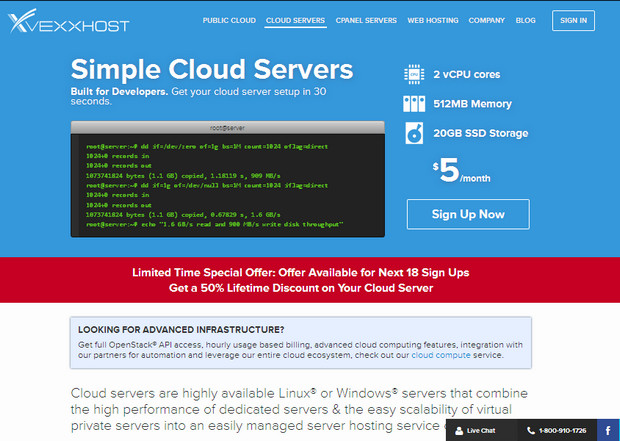
Task: Click the VexxHost logo
Action: [x=68, y=21]
